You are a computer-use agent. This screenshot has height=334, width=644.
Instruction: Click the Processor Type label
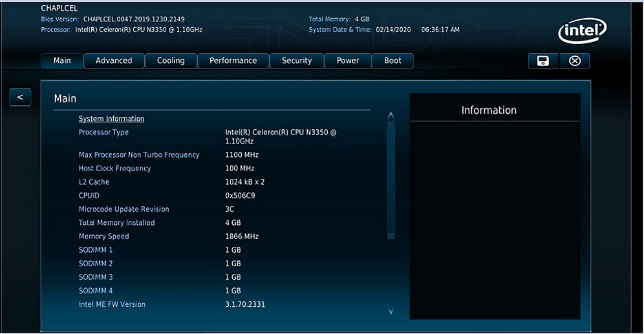pos(103,132)
